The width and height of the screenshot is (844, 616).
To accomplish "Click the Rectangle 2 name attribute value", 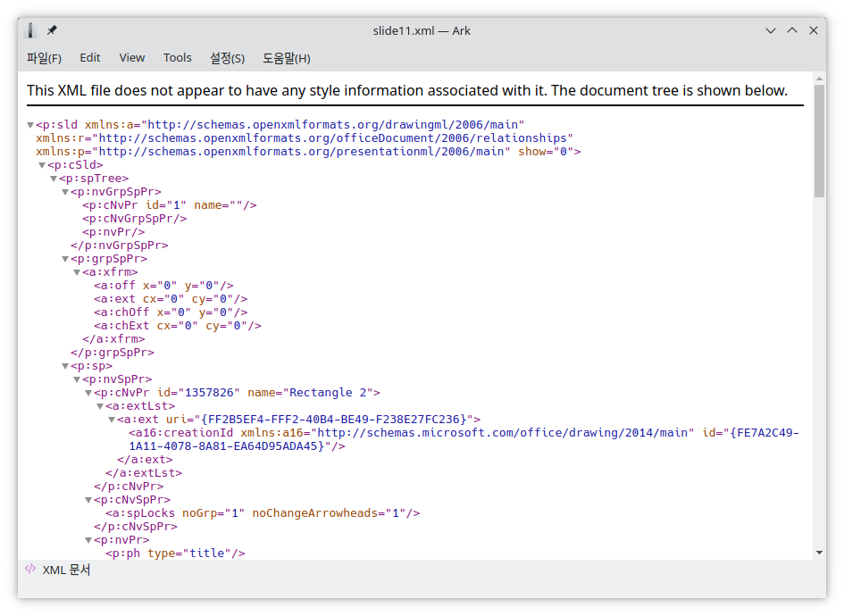I will tap(332, 393).
